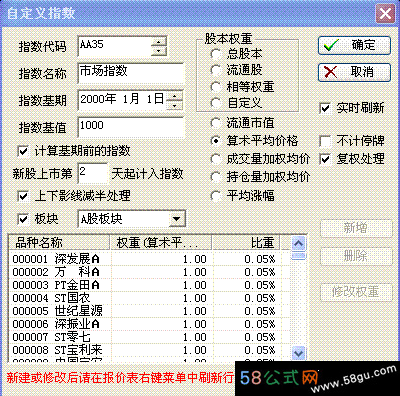Decrement the 指数基期 date spinner

click(x=174, y=105)
